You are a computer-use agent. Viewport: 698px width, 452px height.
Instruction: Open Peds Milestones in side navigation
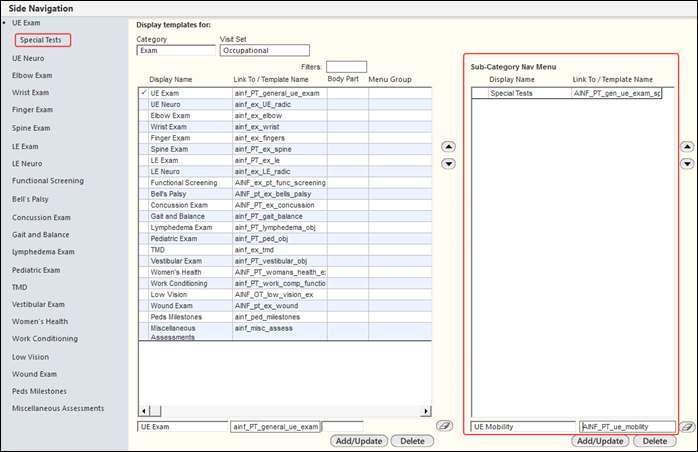(39, 391)
